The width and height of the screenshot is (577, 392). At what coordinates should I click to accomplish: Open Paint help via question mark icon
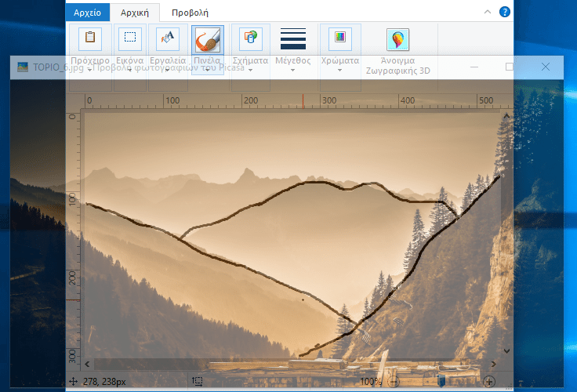[505, 12]
